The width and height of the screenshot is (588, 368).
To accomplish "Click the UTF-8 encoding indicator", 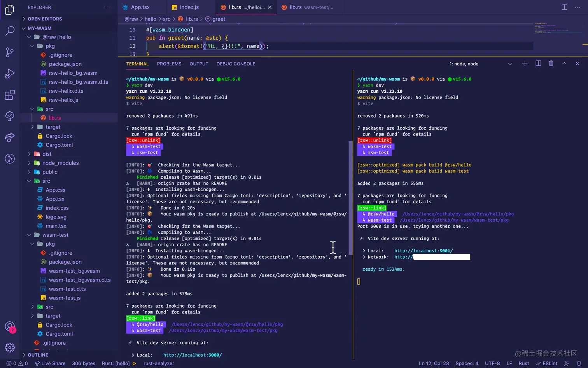I will 492,363.
